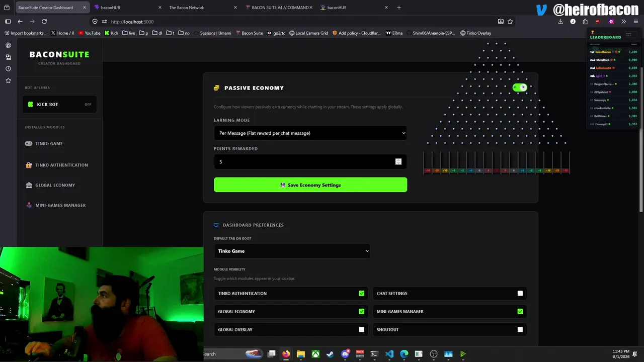Open the Local Camera Grid bookmark
This screenshot has height=362, width=644.
click(x=308, y=33)
